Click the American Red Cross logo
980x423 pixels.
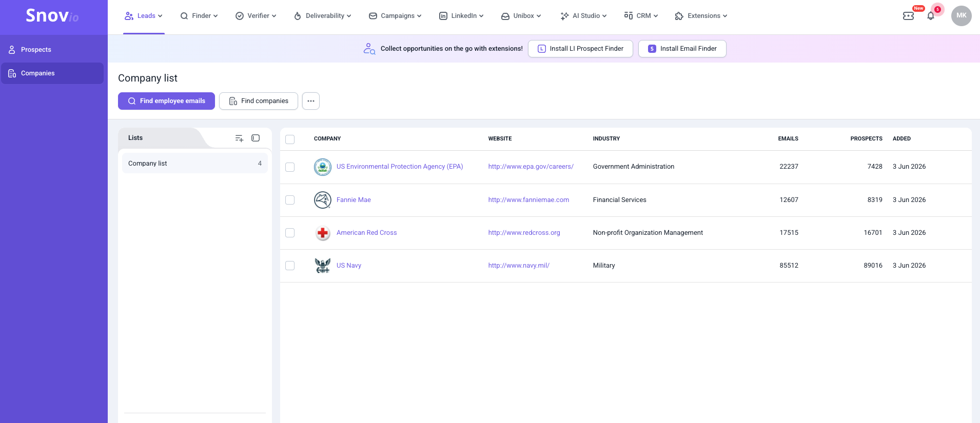pos(323,233)
